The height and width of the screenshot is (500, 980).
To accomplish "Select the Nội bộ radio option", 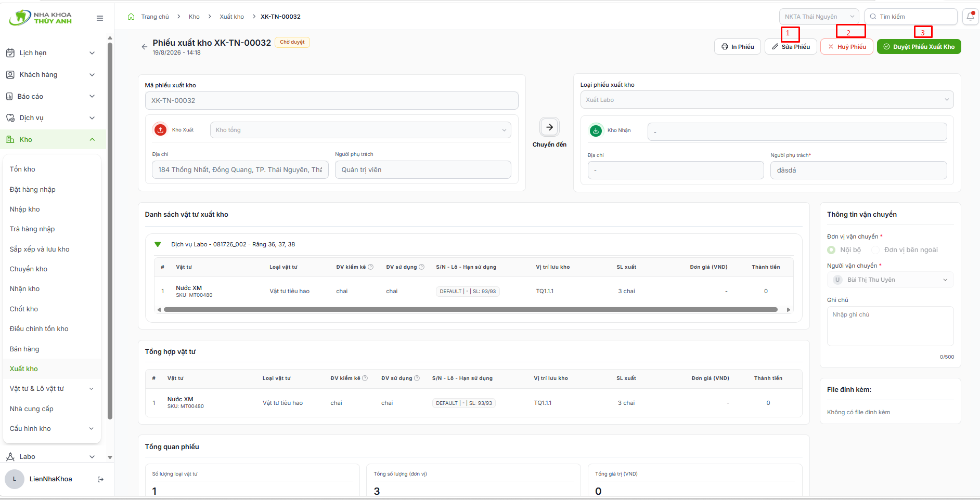I will click(831, 250).
